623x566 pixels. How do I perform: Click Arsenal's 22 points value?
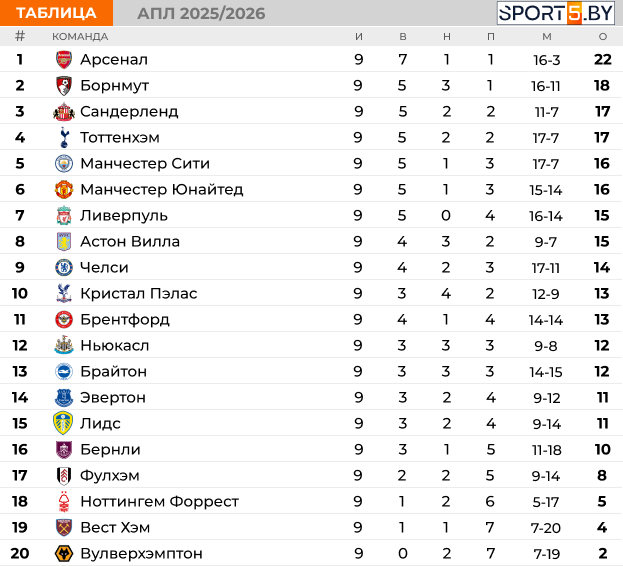pyautogui.click(x=602, y=60)
